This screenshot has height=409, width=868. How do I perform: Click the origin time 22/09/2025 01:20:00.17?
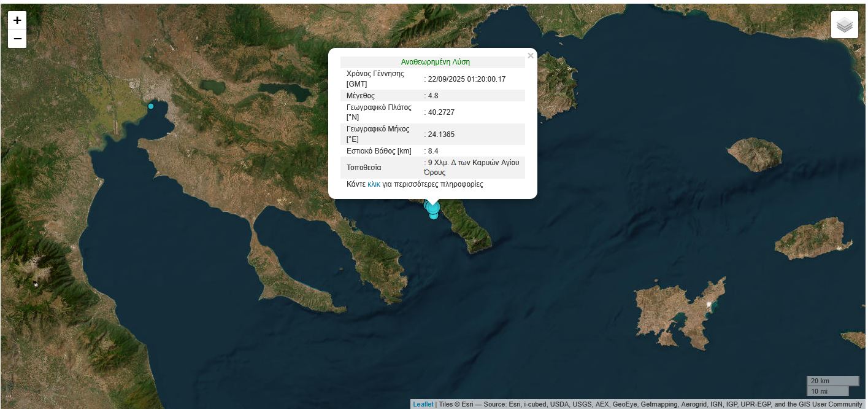(x=467, y=79)
